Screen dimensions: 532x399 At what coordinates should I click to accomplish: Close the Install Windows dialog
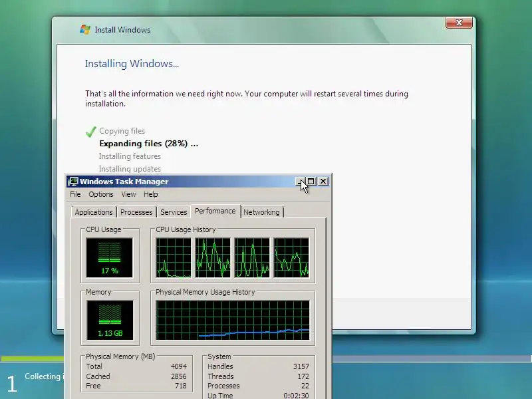pos(459,23)
